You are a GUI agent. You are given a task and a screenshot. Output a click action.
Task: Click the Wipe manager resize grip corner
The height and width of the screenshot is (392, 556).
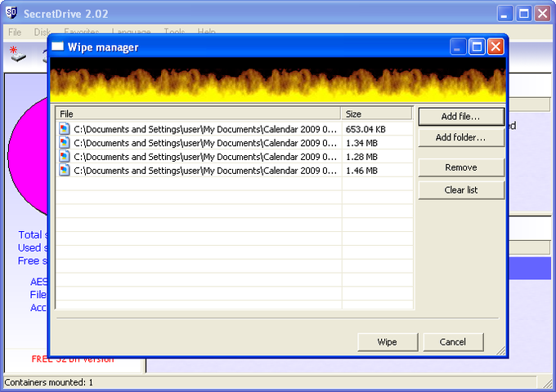501,350
